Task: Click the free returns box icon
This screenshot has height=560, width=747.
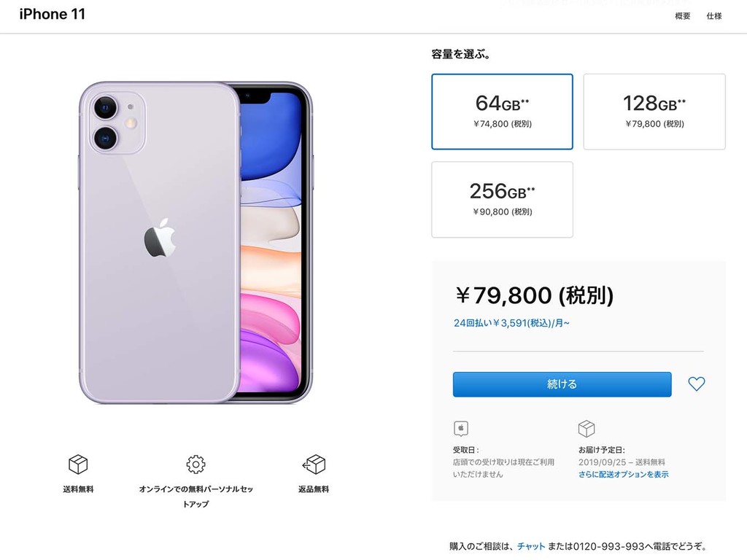Action: tap(314, 464)
